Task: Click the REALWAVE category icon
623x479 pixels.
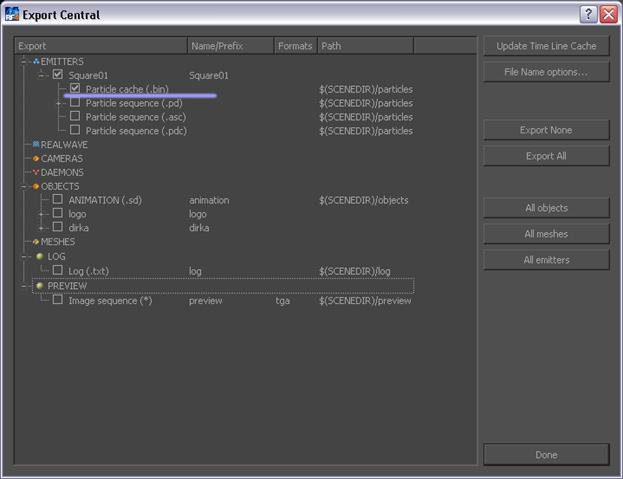Action: click(x=36, y=144)
